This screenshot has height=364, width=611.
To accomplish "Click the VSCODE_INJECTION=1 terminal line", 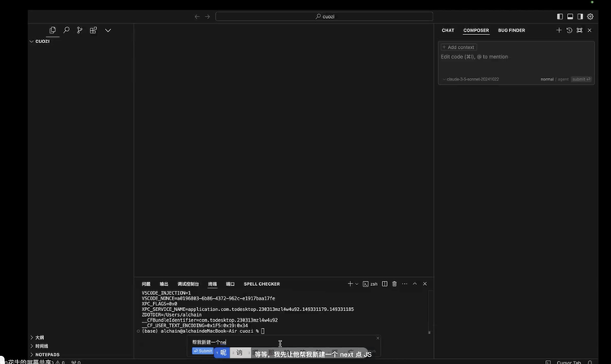I will pos(166,293).
